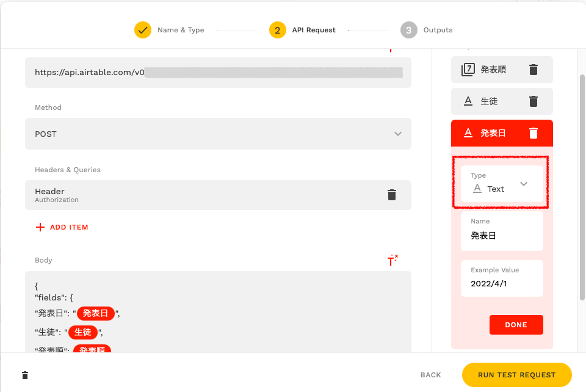The image size is (586, 392).
Task: Open the Method dropdown showing POST
Action: point(219,134)
